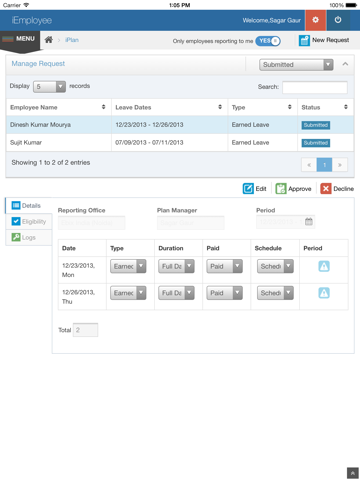Viewport: 360px width, 480px height.
Task: Click the Approve label
Action: point(300,189)
